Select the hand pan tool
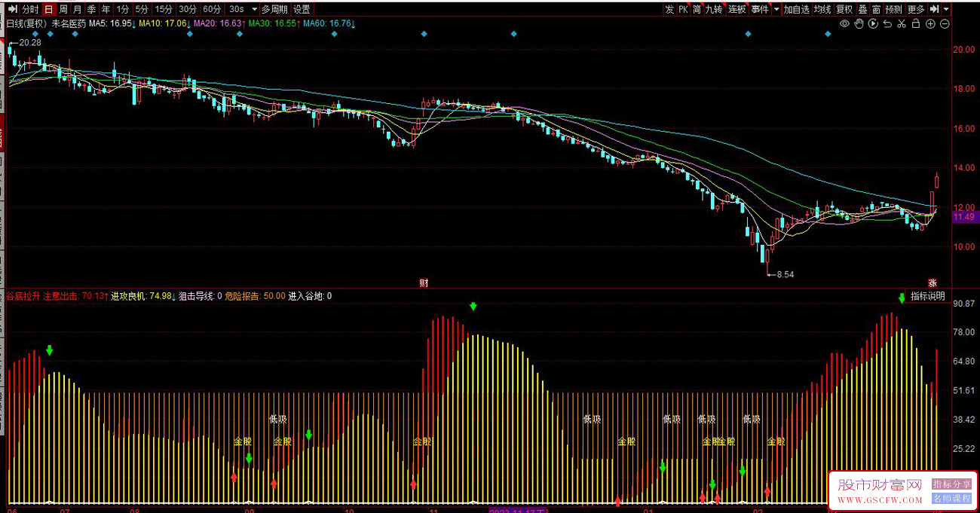This screenshot has width=980, height=513. [859, 24]
